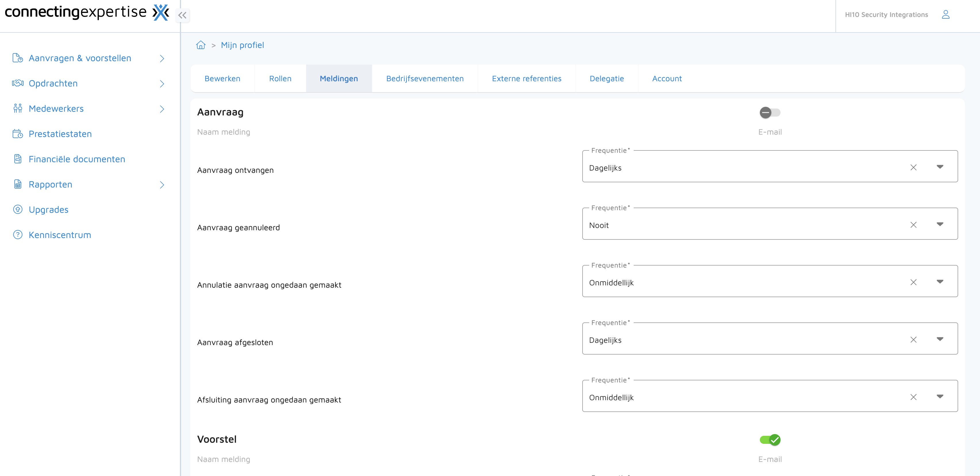Click the Upgrades arrow-circle icon

pos(18,210)
